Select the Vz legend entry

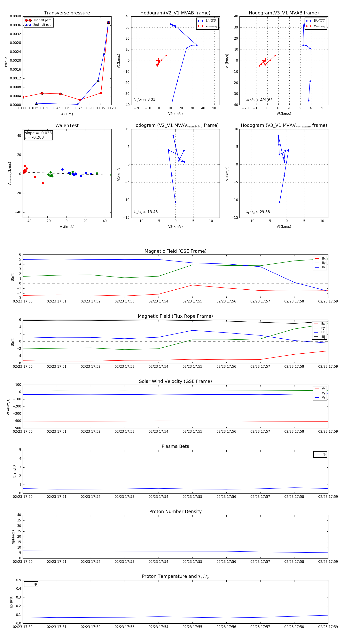pyautogui.click(x=320, y=398)
